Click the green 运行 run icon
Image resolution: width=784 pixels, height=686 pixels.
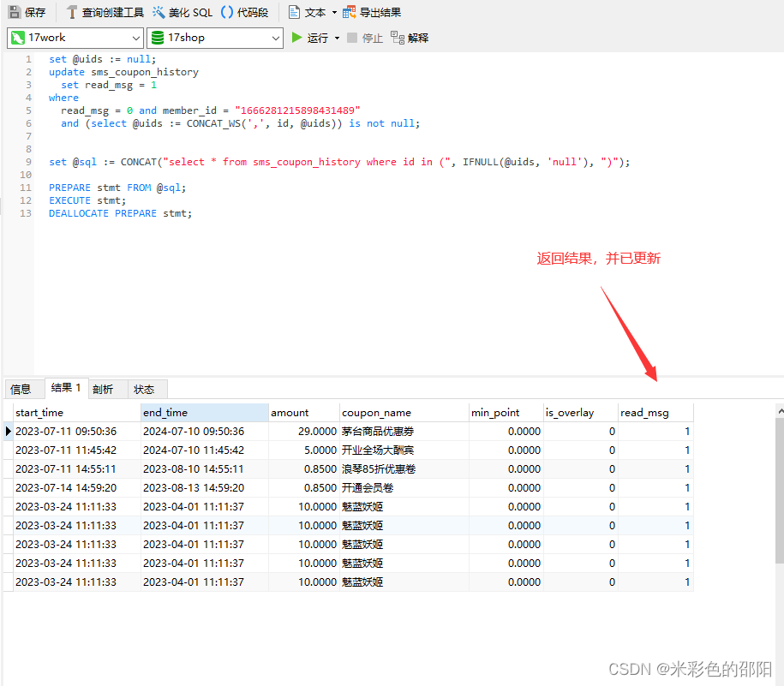point(296,37)
